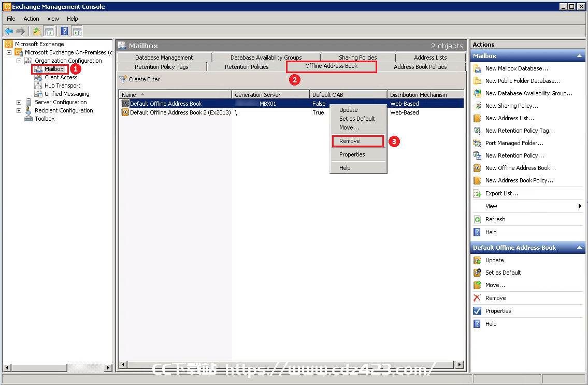Click the green Refresh icon
588x385 pixels.
pyautogui.click(x=477, y=219)
